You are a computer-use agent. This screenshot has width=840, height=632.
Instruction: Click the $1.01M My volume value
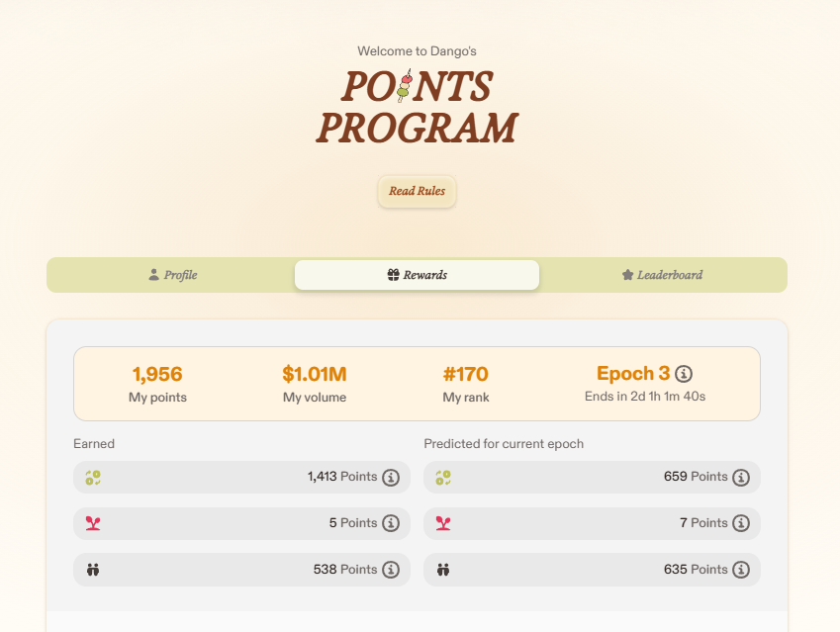tap(315, 374)
